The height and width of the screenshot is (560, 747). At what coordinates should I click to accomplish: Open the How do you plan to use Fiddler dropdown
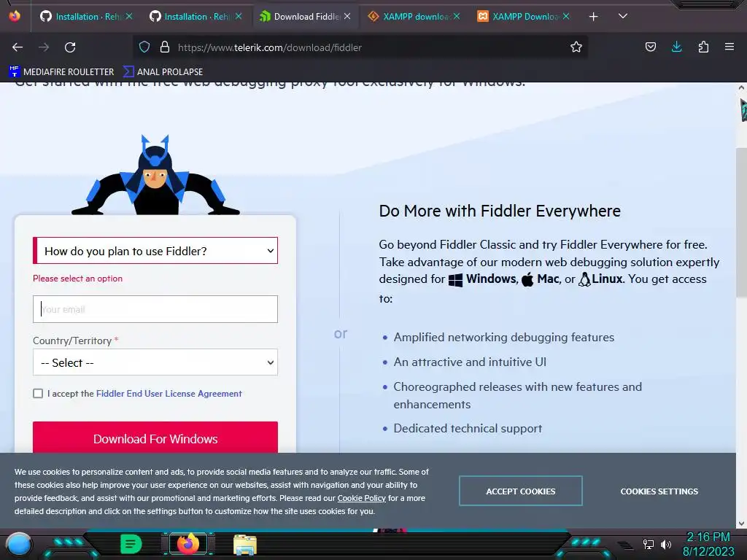coord(155,251)
